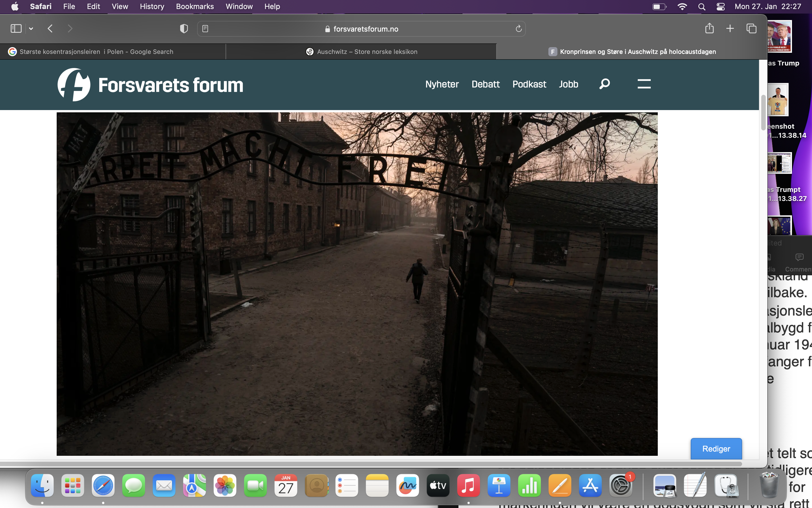The width and height of the screenshot is (812, 508).
Task: Open Launchpad from the Dock
Action: [x=73, y=485]
